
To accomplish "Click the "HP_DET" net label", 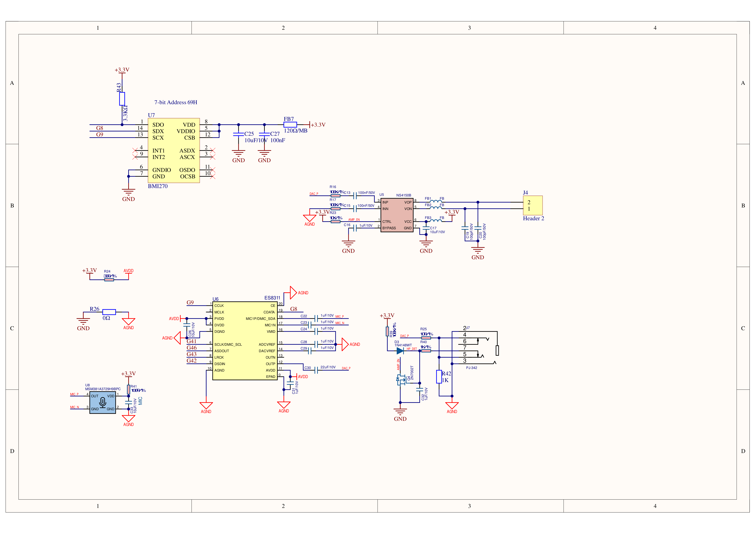I will pyautogui.click(x=412, y=349).
